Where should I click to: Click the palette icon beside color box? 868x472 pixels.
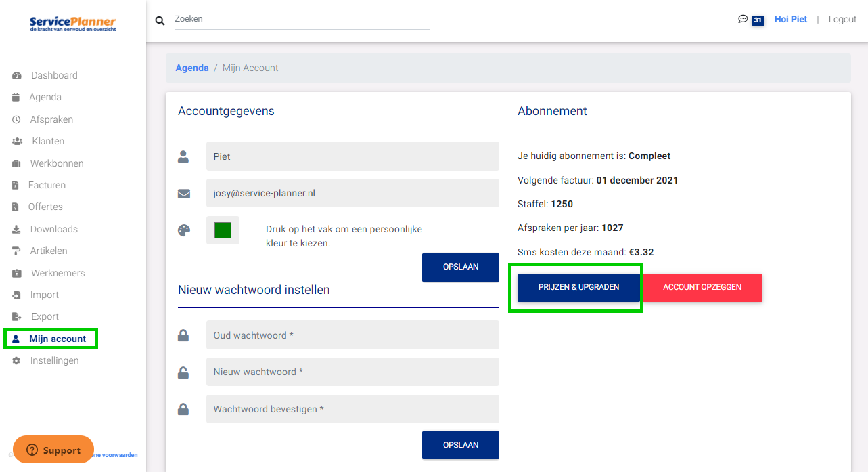point(184,230)
